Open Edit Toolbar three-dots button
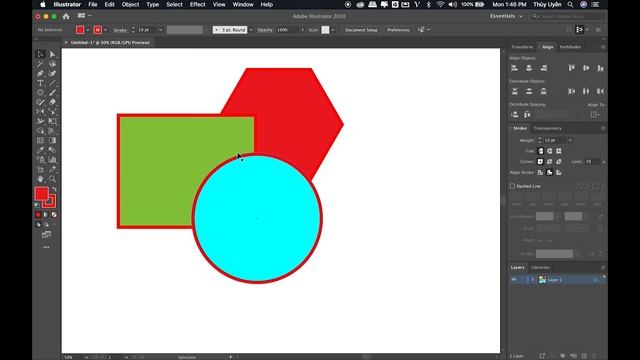The width and height of the screenshot is (640, 360). tap(46, 247)
